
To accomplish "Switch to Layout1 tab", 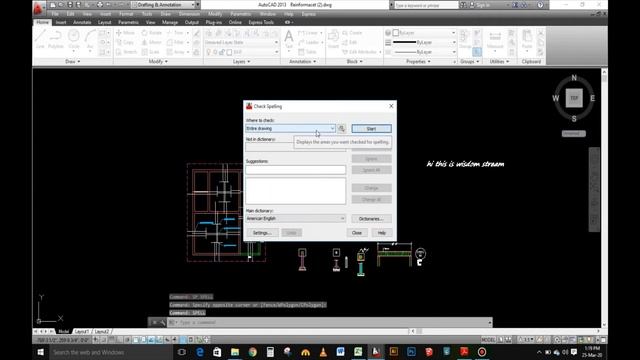I will click(x=82, y=331).
